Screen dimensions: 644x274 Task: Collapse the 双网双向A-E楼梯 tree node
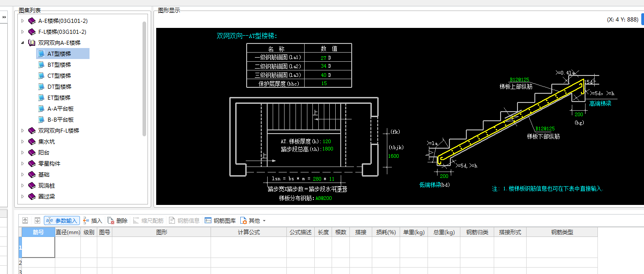(x=22, y=43)
